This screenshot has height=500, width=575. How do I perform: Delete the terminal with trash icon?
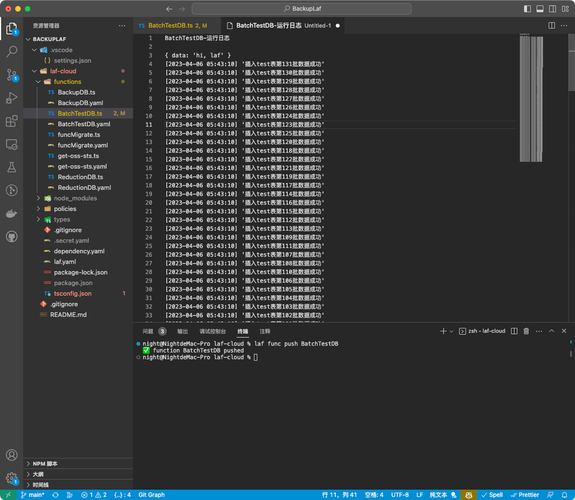(526, 331)
